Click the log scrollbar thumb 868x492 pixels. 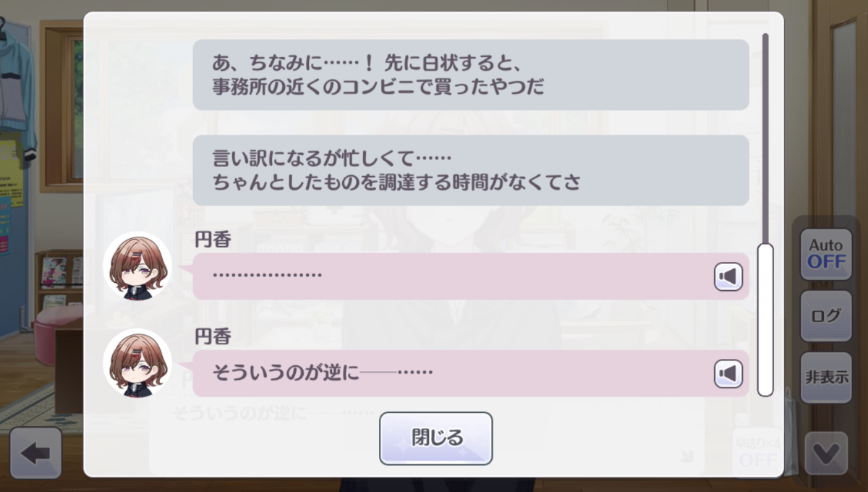click(x=765, y=320)
